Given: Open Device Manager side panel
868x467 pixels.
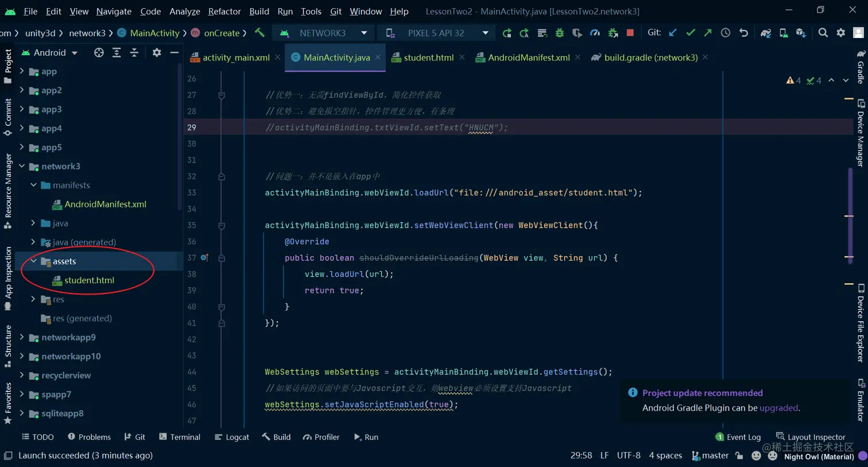Looking at the screenshot, I should (861, 133).
